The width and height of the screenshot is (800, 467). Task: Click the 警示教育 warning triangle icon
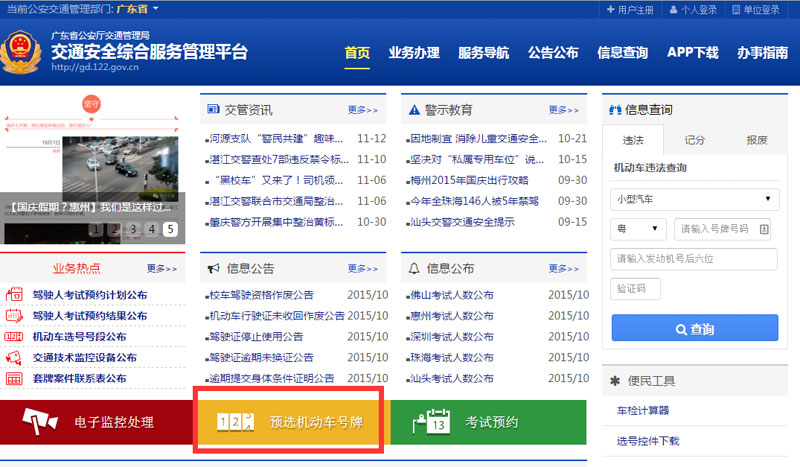414,110
